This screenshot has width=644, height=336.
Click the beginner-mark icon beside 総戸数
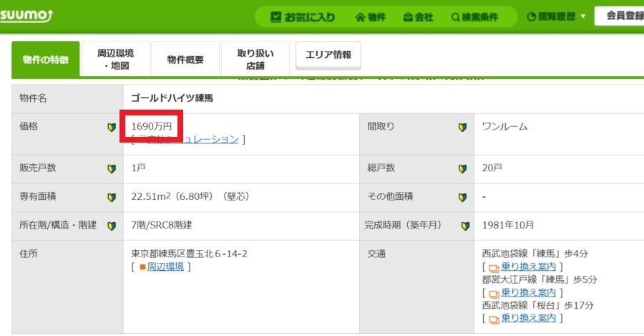pos(462,169)
